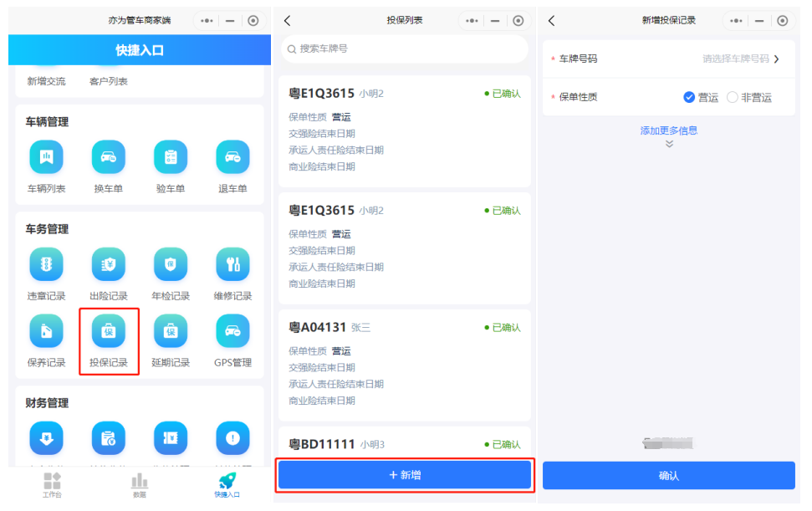Open 维修记录 repair records icon

(x=232, y=265)
